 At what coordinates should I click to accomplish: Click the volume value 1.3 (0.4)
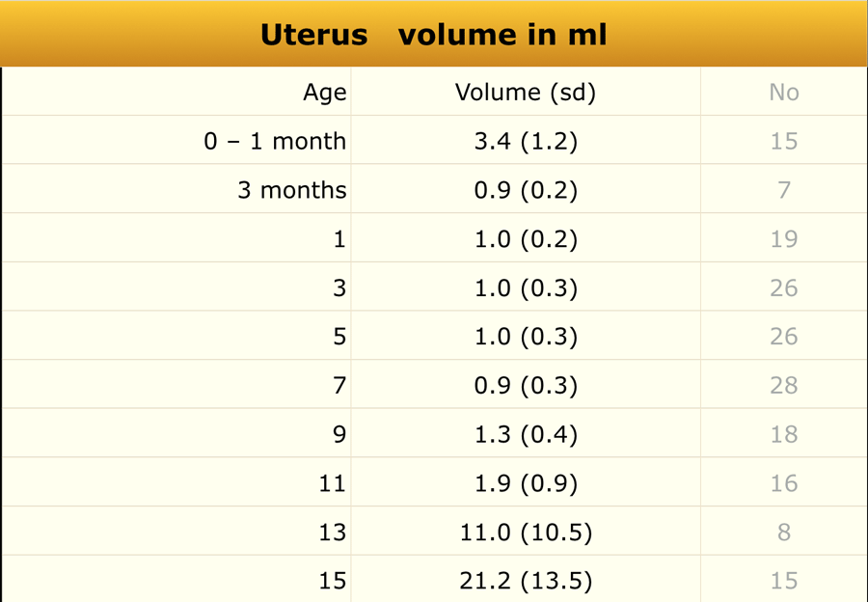(526, 435)
